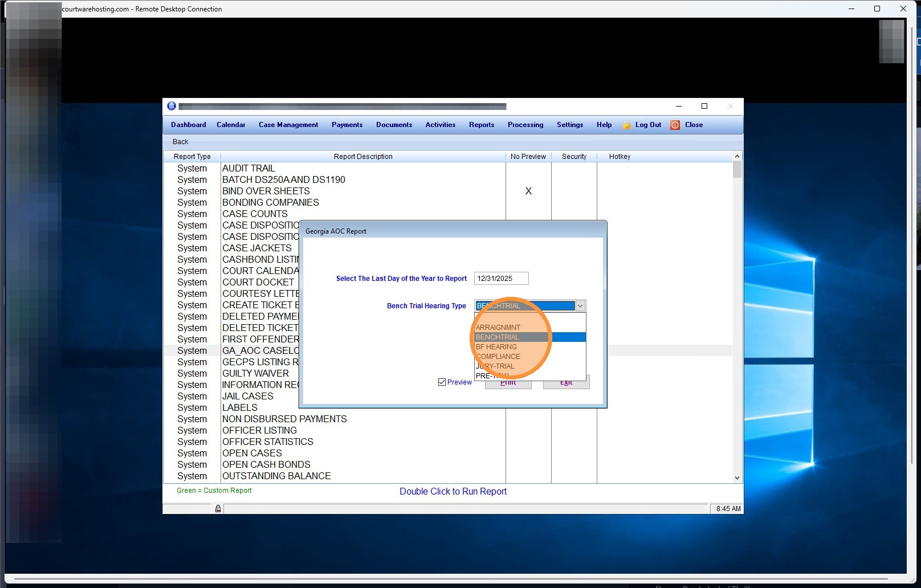The width and height of the screenshot is (921, 588).
Task: Click the No Preview column header
Action: pyautogui.click(x=528, y=157)
